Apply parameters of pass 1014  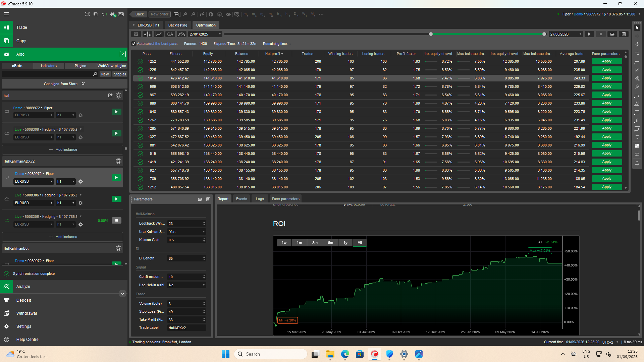(606, 78)
